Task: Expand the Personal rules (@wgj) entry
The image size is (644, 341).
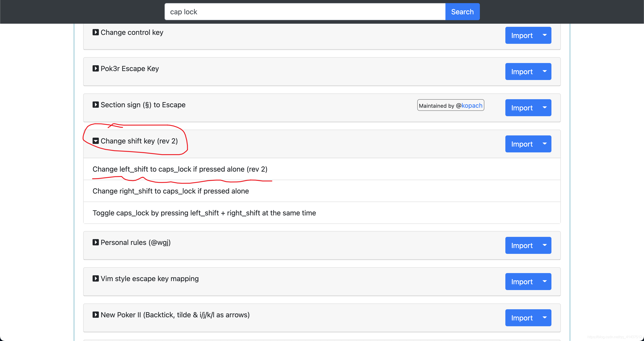Action: [x=95, y=242]
